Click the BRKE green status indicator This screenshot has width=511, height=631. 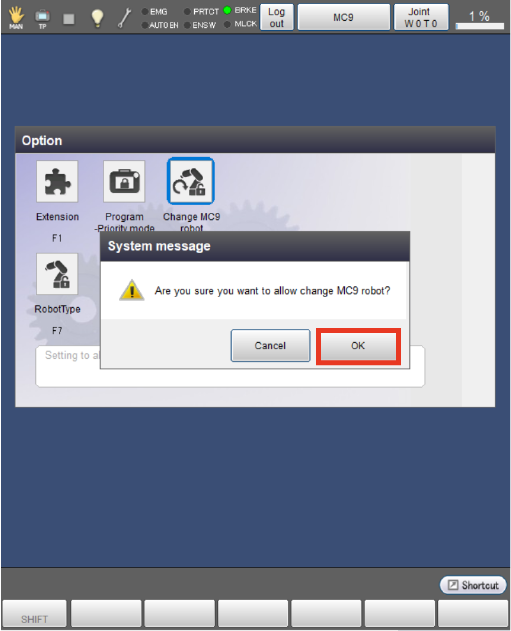pos(227,10)
